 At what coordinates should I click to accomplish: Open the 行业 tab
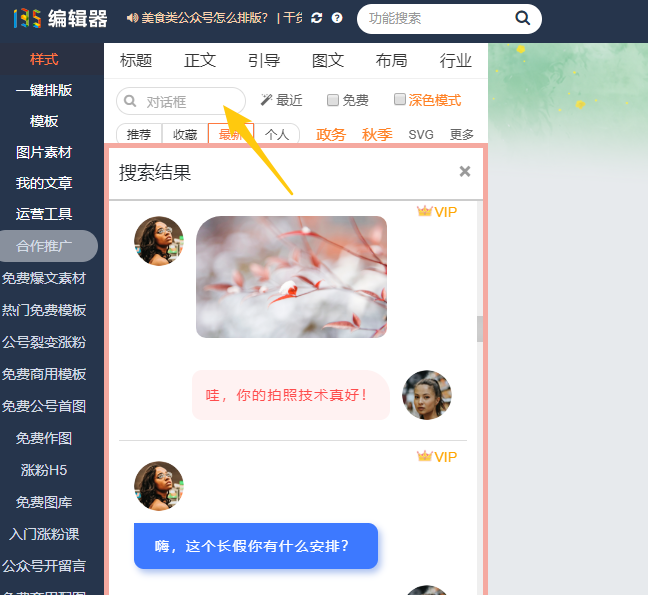click(x=455, y=60)
